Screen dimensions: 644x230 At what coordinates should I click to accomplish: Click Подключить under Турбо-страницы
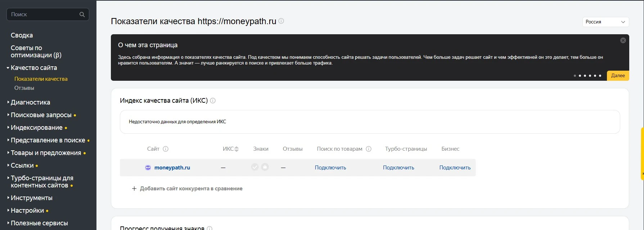[x=398, y=168]
